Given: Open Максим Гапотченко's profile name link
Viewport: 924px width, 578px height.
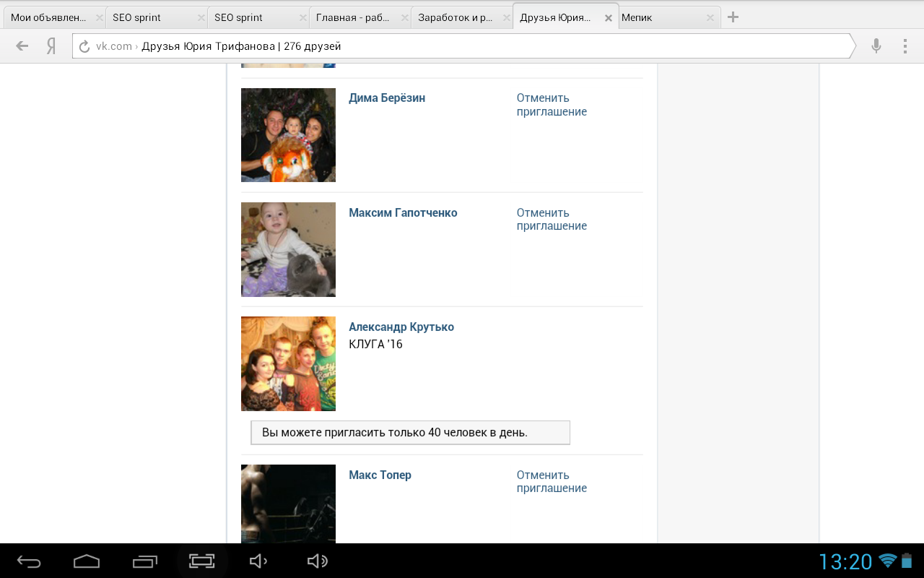Looking at the screenshot, I should point(403,213).
